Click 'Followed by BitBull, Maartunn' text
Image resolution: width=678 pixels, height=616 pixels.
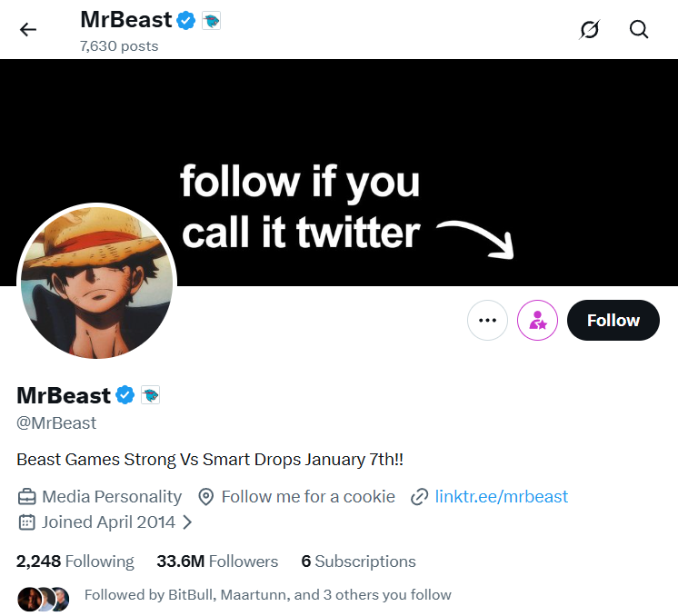click(x=267, y=595)
